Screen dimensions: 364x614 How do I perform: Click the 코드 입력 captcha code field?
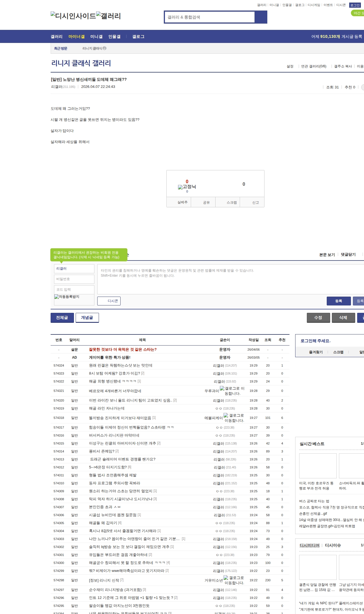click(x=74, y=290)
